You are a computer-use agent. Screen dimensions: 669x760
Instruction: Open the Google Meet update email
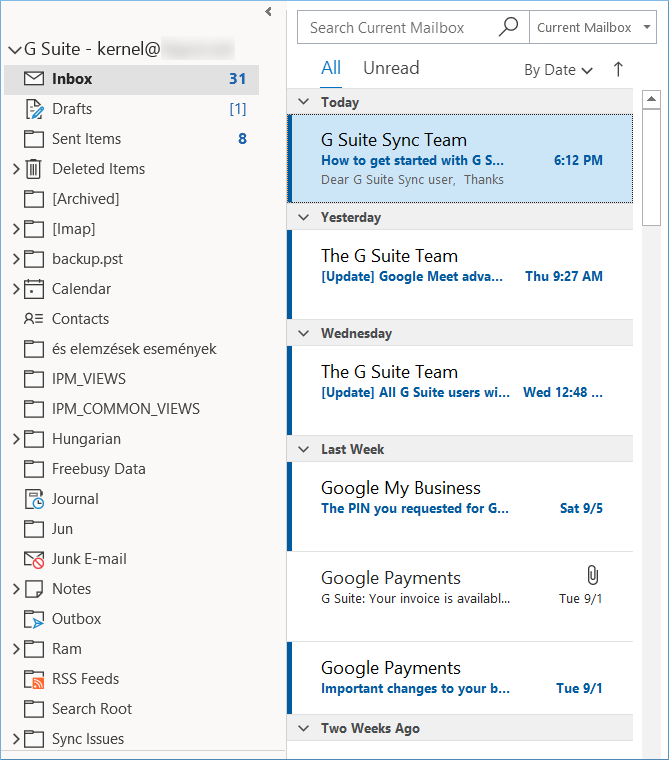pyautogui.click(x=461, y=274)
